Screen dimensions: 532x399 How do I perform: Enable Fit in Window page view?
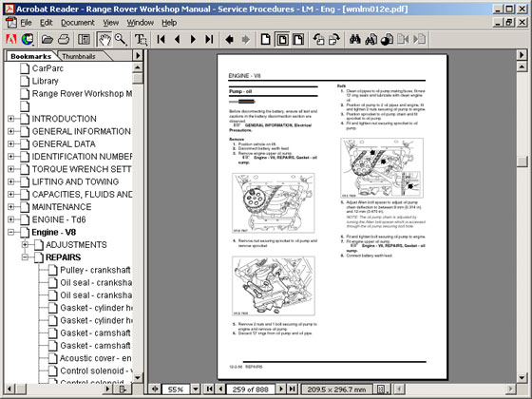tap(282, 39)
